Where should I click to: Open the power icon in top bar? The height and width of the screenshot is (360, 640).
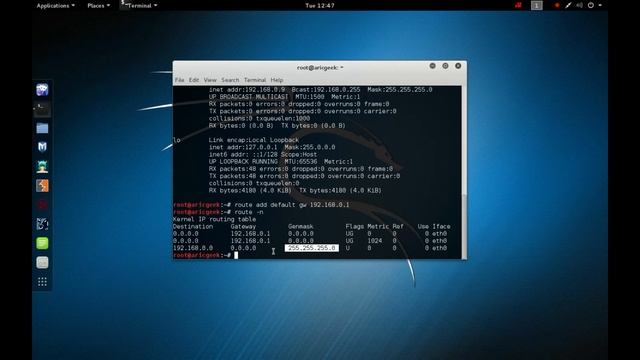(591, 5)
